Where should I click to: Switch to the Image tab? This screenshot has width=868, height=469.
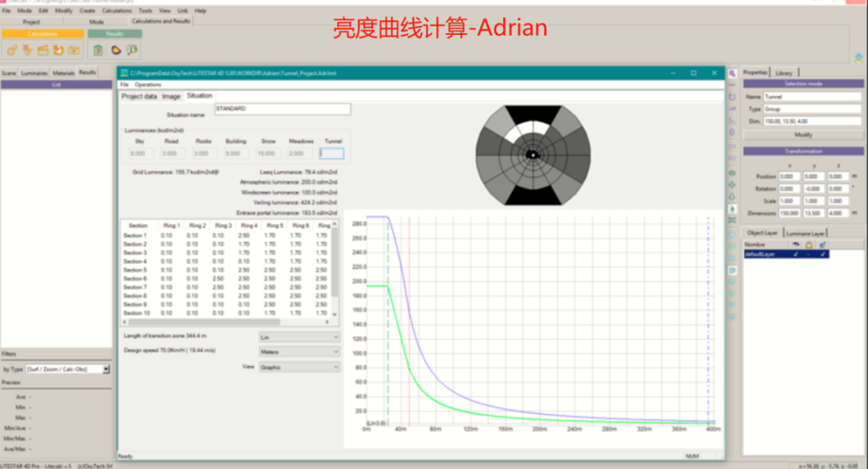tap(171, 96)
